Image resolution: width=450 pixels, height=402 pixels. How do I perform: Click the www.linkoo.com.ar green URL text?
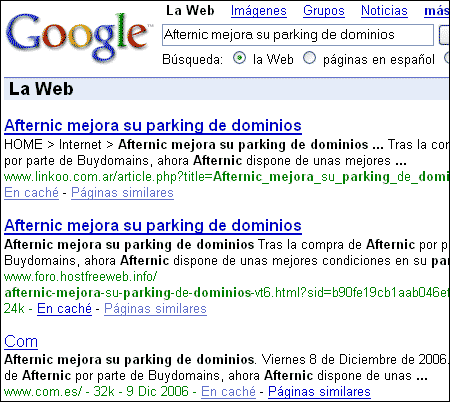[227, 177]
